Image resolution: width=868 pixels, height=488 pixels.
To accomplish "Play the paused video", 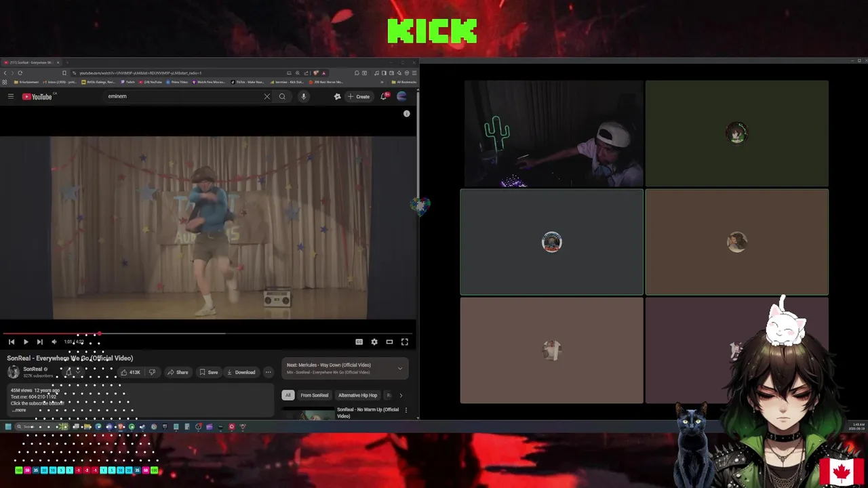I will pyautogui.click(x=26, y=342).
